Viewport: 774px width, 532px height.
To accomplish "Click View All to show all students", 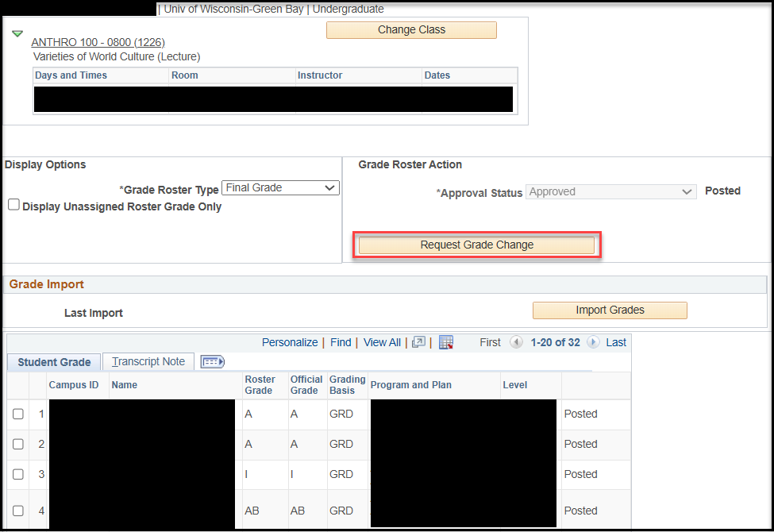I will click(x=382, y=342).
